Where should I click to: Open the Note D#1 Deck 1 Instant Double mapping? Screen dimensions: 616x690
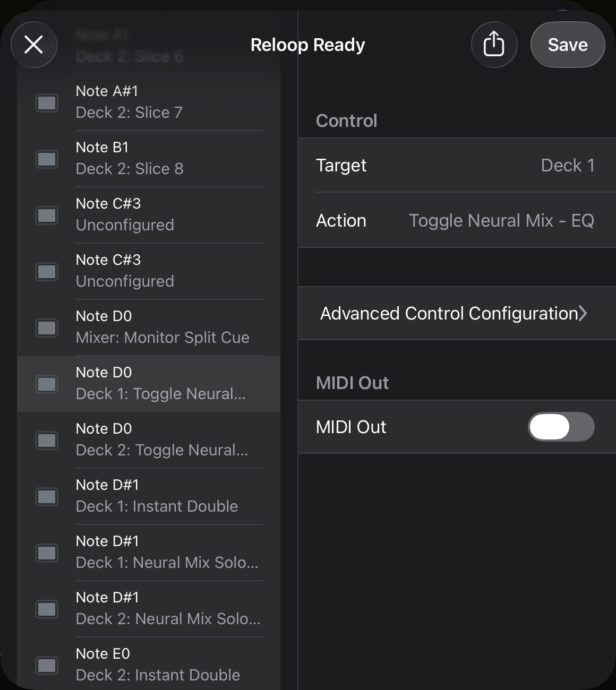tap(162, 496)
